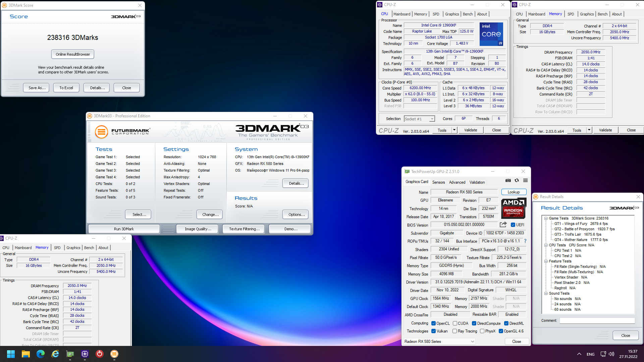Toggle the PhysX checkbox
Image resolution: width=644 pixels, height=362 pixels.
482,331
